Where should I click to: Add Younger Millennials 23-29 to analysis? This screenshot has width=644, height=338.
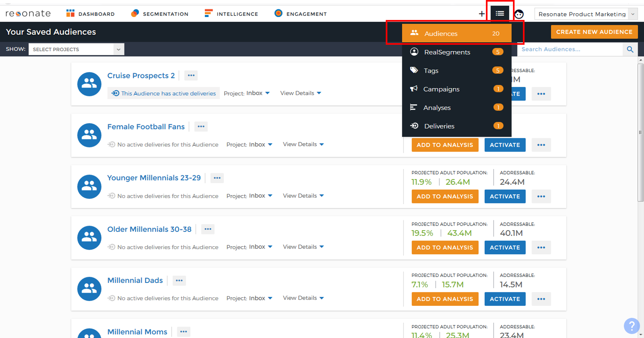445,196
